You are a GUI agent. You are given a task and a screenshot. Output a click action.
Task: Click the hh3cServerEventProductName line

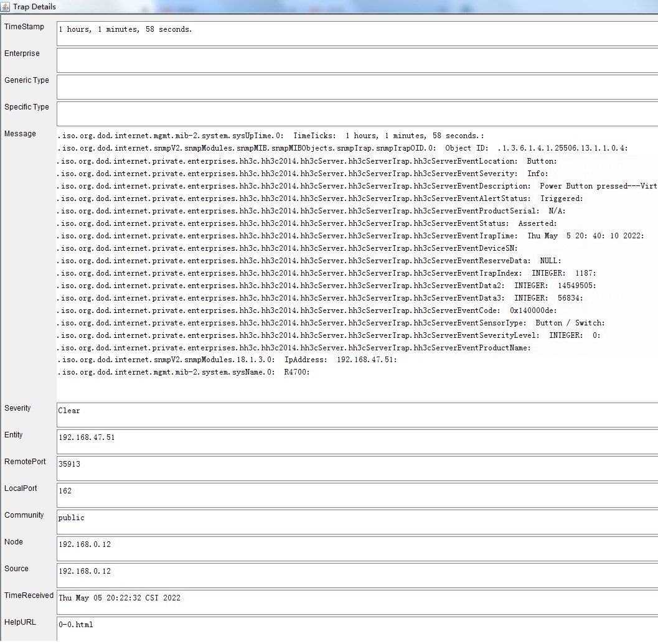pos(294,348)
